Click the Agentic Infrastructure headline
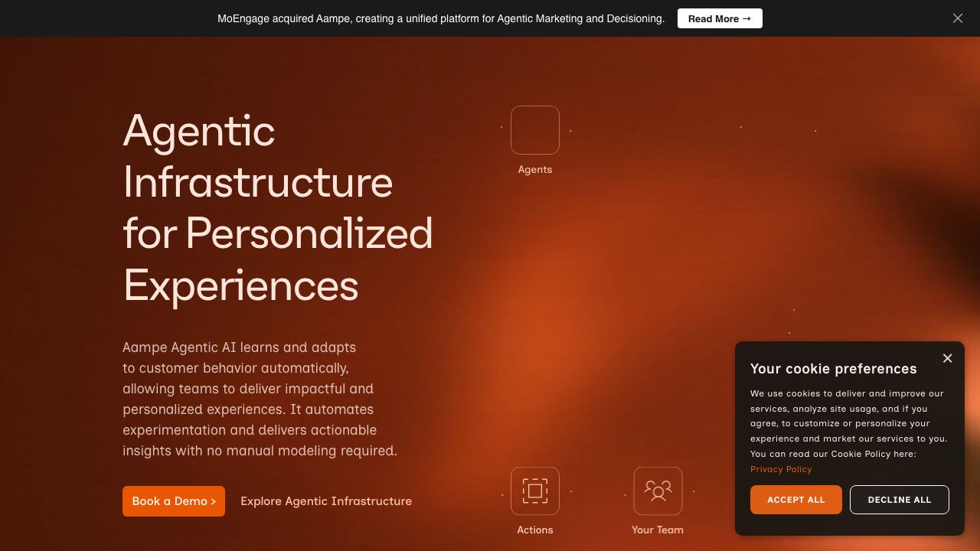Viewport: 980px width, 551px height. pos(278,207)
